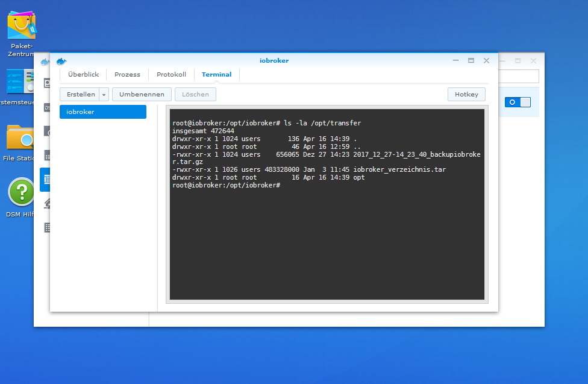Select iobroker terminal session in list
Screen dimensions: 588x384
pyautogui.click(x=103, y=112)
